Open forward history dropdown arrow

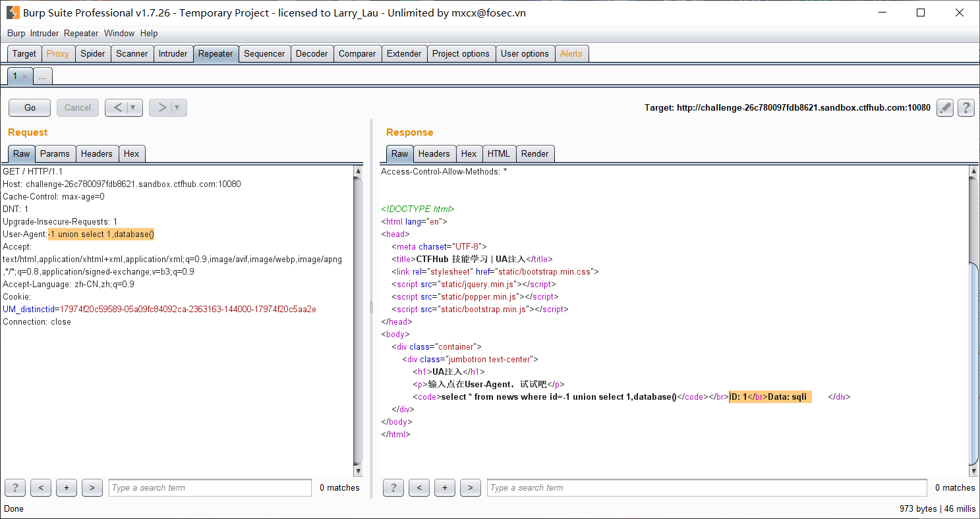tap(179, 108)
